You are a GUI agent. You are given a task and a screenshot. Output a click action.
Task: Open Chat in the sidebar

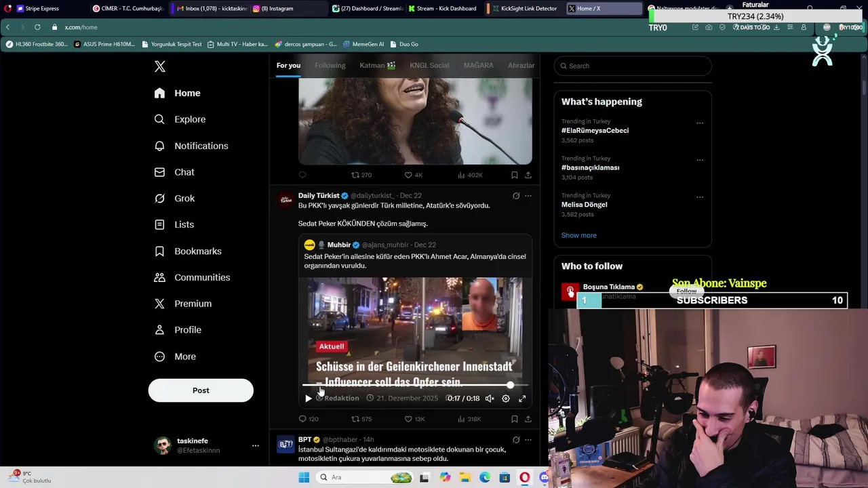[174, 172]
